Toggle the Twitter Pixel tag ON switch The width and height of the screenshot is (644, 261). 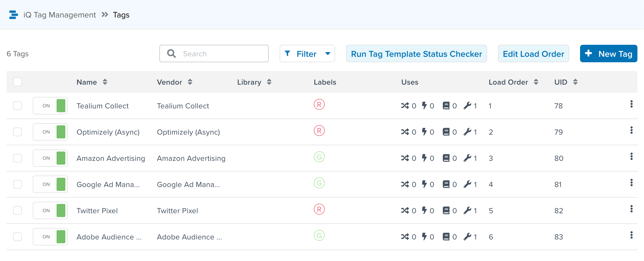(x=50, y=210)
